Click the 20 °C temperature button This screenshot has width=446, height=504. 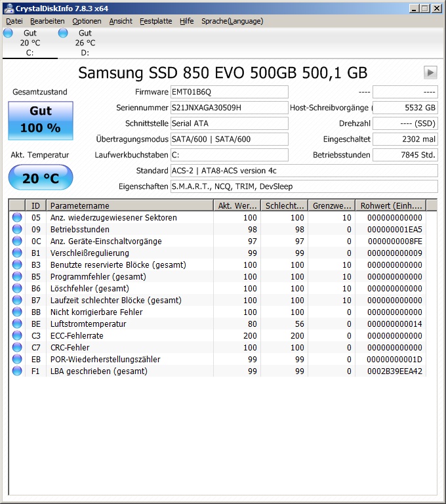41,177
